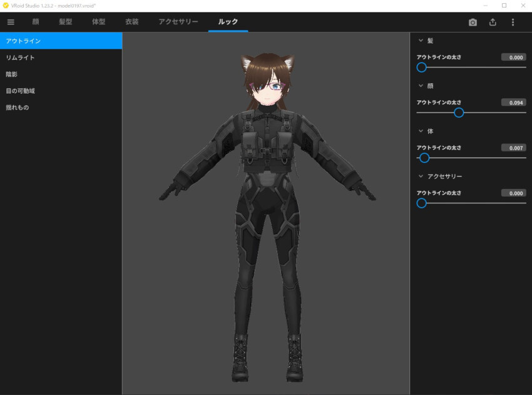Screen dimensions: 532x395
Task: Click the export upload icon
Action: click(493, 22)
